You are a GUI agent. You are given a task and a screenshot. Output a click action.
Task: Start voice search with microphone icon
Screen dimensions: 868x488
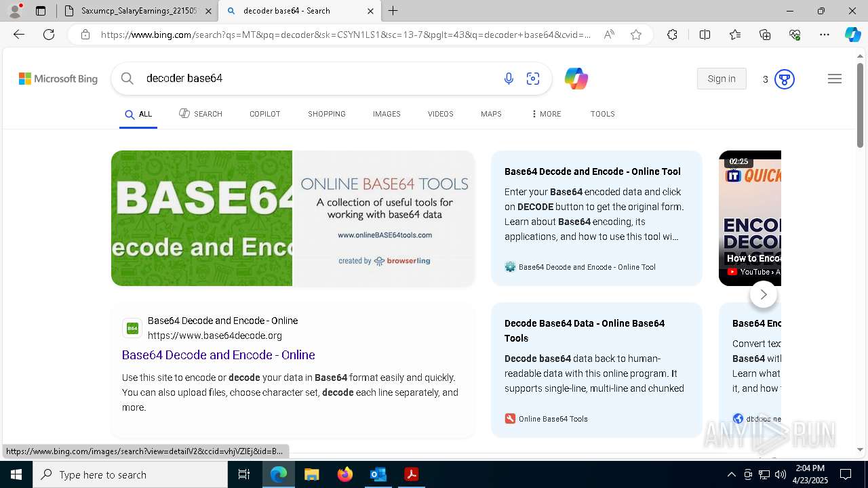tap(509, 79)
